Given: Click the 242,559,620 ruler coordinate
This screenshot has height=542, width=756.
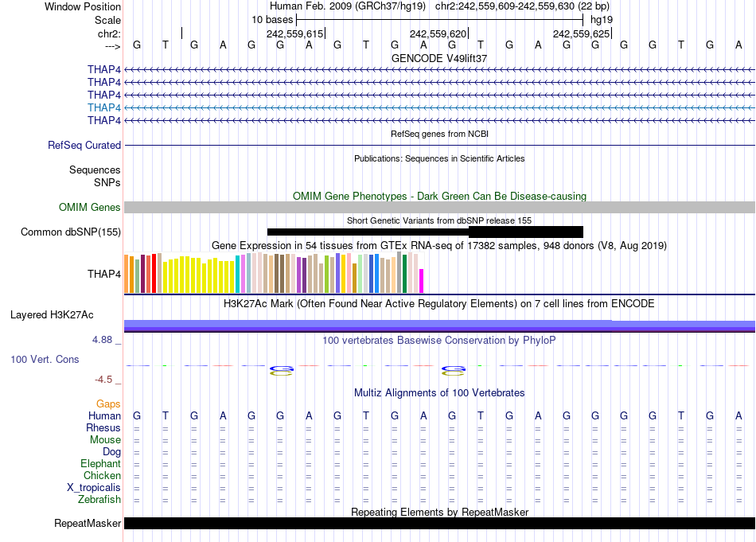Looking at the screenshot, I should coord(438,33).
